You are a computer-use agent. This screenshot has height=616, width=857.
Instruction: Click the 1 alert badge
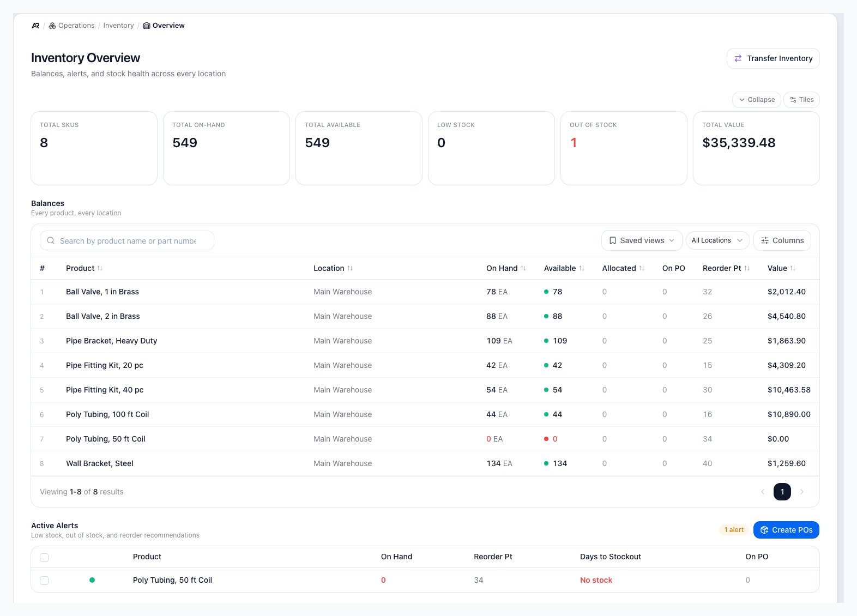734,530
